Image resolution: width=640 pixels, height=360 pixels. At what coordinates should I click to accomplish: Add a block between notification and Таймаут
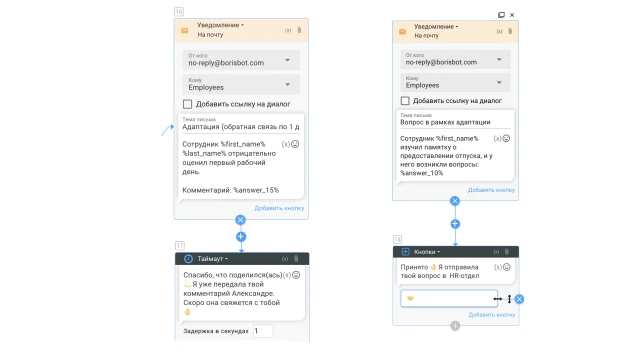[241, 237]
